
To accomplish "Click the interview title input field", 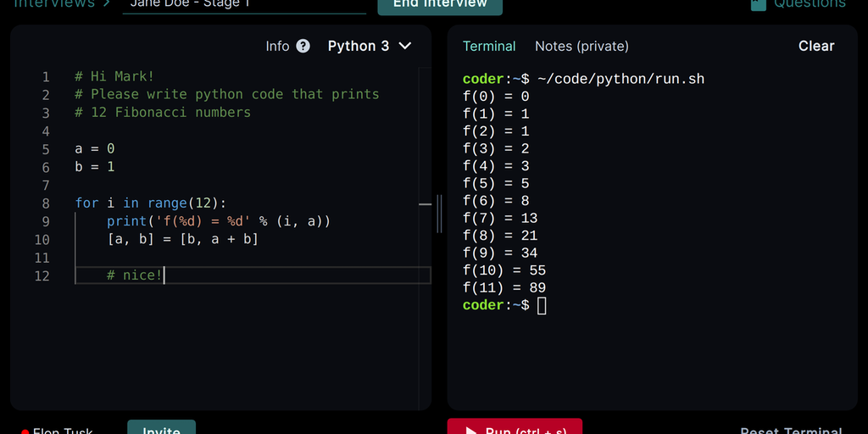I will point(243,5).
